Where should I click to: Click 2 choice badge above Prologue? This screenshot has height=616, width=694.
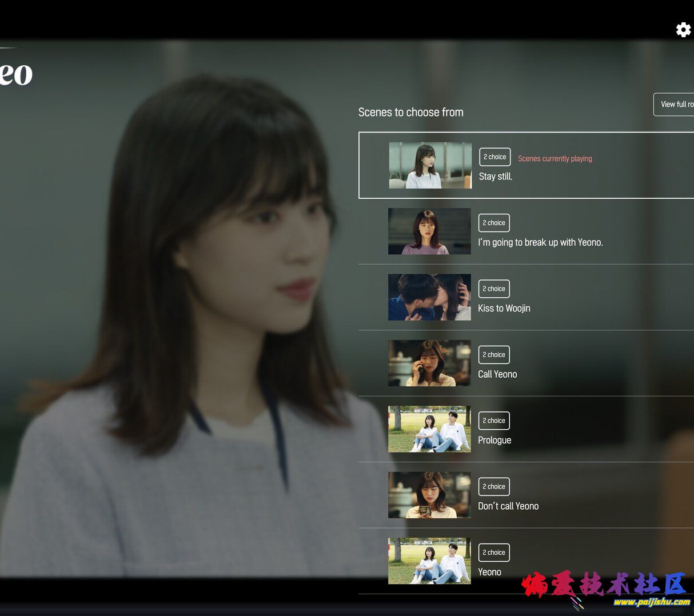(x=493, y=421)
